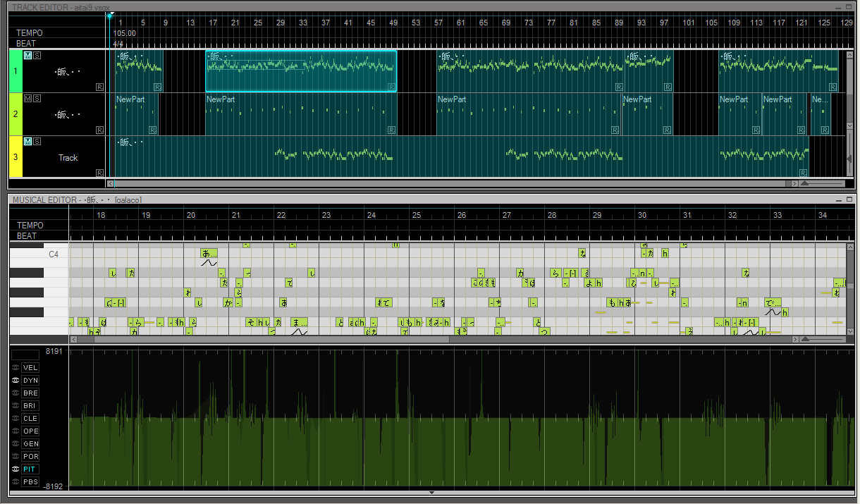Solo track 2 with its S button
The width and height of the screenshot is (860, 504).
point(37,98)
